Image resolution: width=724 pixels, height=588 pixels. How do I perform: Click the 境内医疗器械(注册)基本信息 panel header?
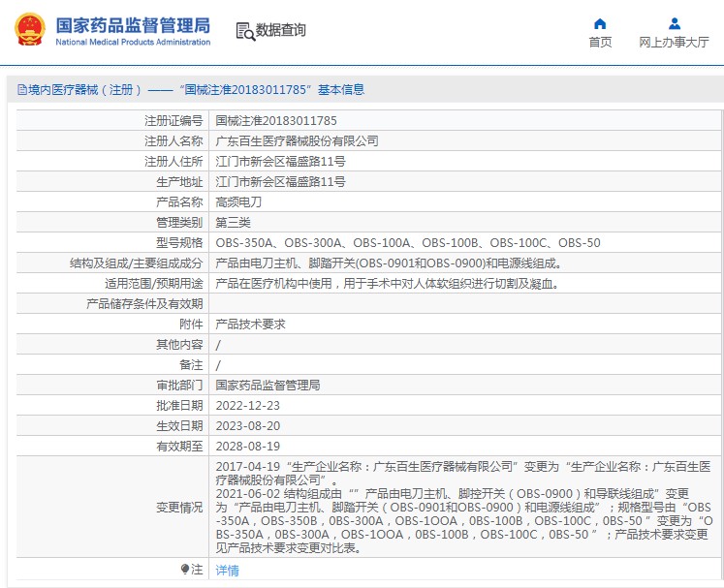coord(194,90)
